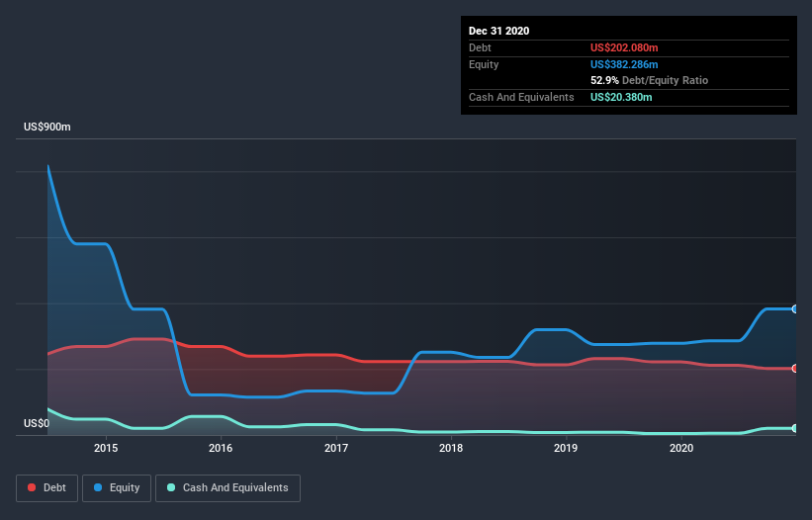The height and width of the screenshot is (520, 812).
Task: Click the 52.9% Debt/Equity Ratio text
Action: (x=650, y=80)
